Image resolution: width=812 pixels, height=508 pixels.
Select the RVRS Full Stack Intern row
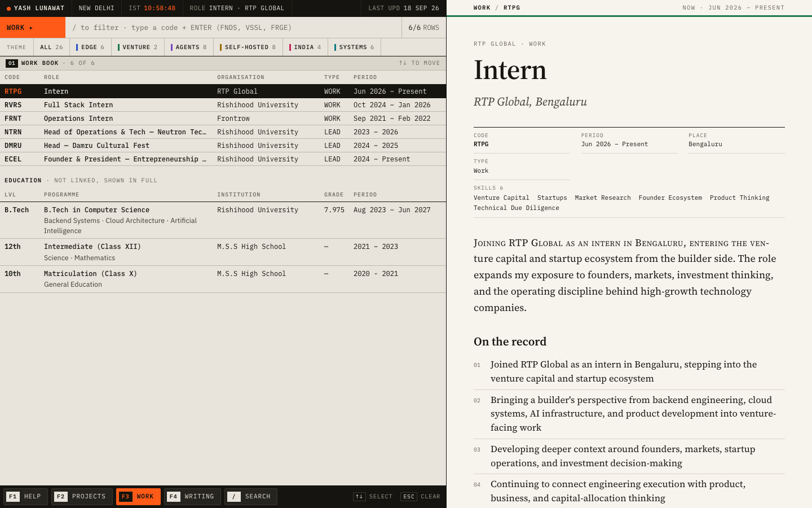223,105
